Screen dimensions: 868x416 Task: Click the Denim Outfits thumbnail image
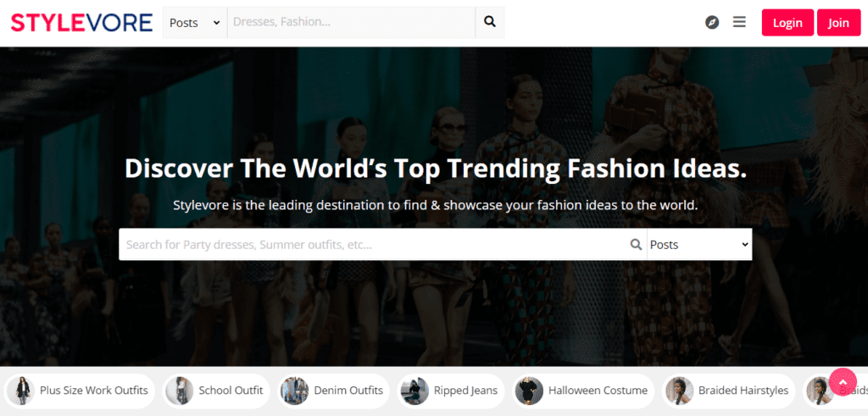pos(294,391)
